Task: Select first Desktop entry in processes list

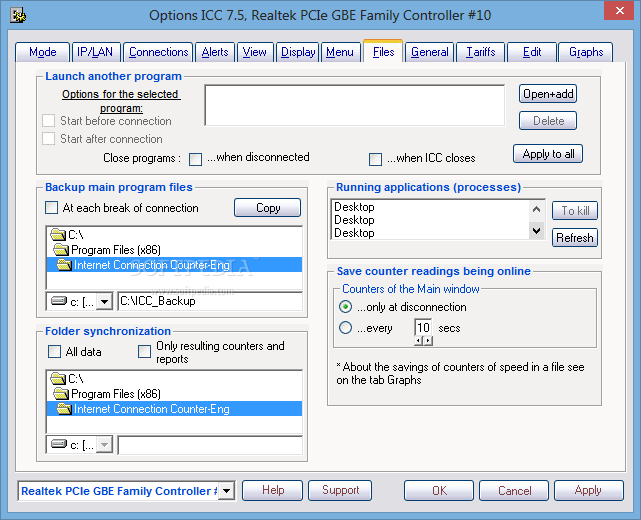Action: click(x=429, y=207)
